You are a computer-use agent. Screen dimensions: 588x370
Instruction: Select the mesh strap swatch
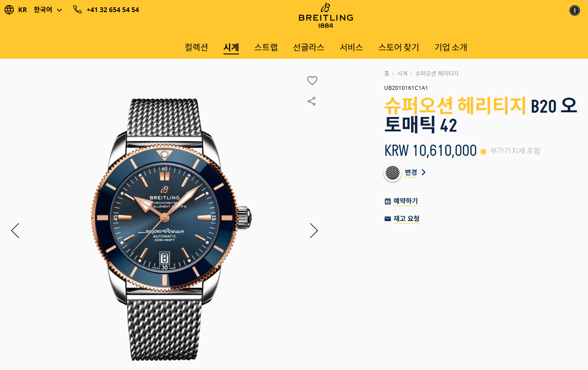[393, 173]
